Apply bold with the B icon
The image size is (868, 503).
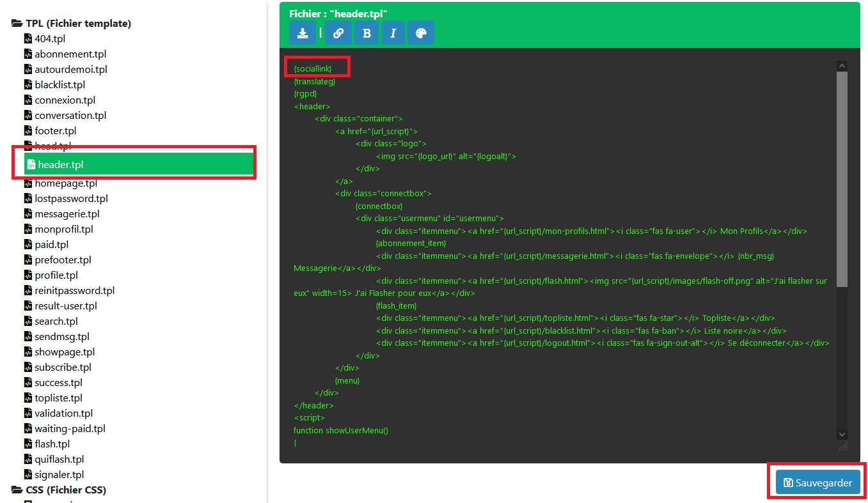pos(367,33)
